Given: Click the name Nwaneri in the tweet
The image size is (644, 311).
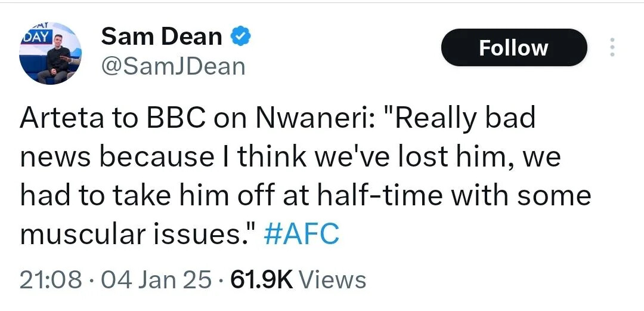Looking at the screenshot, I should click(315, 118).
